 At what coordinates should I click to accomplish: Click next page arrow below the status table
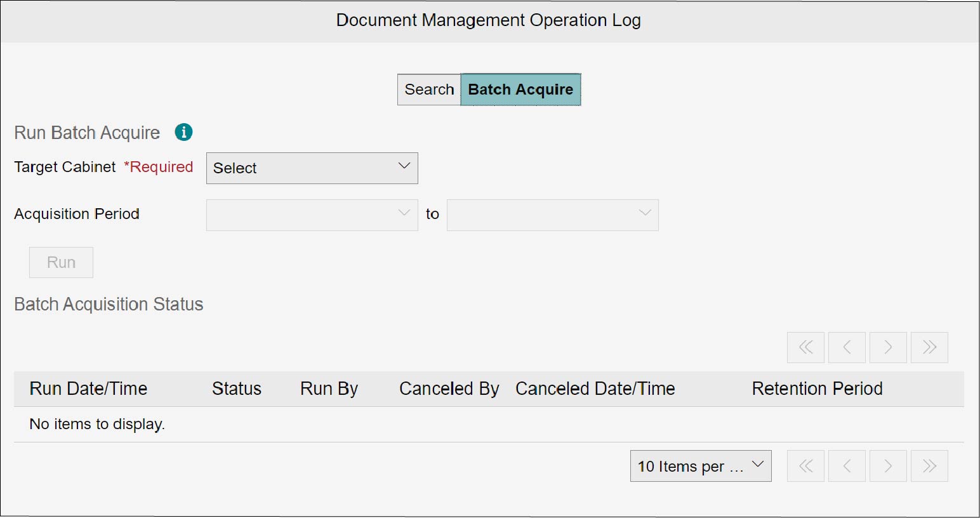888,466
